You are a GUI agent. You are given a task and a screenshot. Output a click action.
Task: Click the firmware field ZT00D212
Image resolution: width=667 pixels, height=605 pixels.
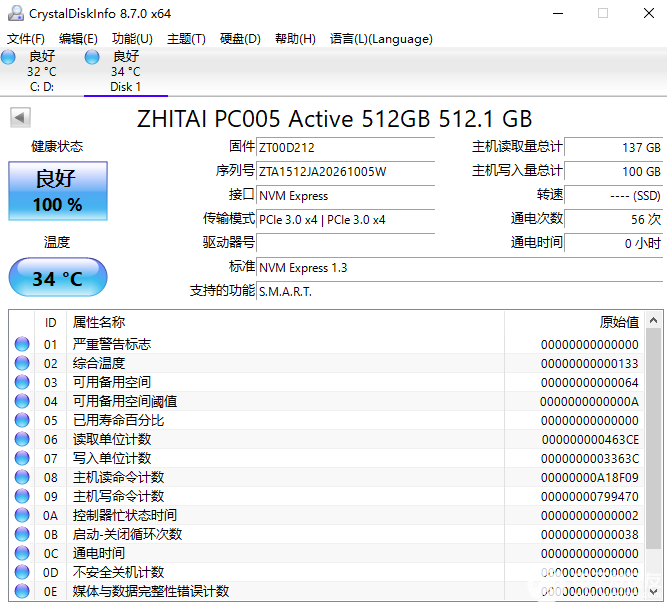coord(345,148)
